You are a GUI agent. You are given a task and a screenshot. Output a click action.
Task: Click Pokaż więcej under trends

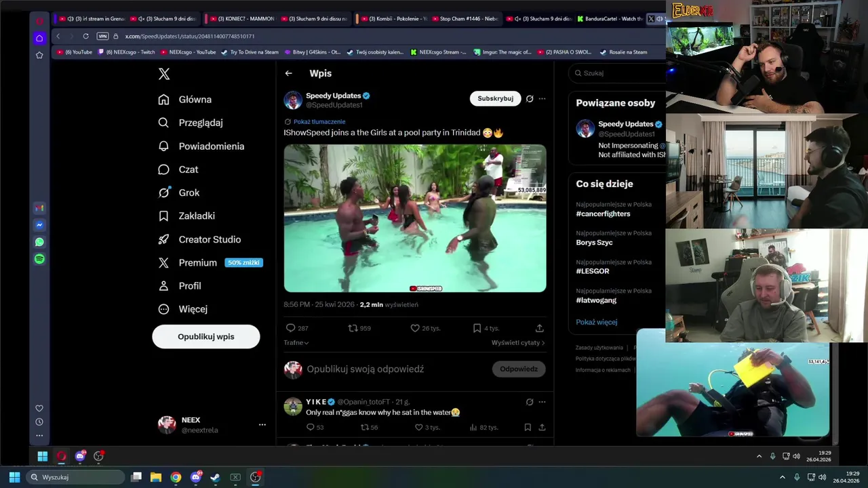(597, 323)
